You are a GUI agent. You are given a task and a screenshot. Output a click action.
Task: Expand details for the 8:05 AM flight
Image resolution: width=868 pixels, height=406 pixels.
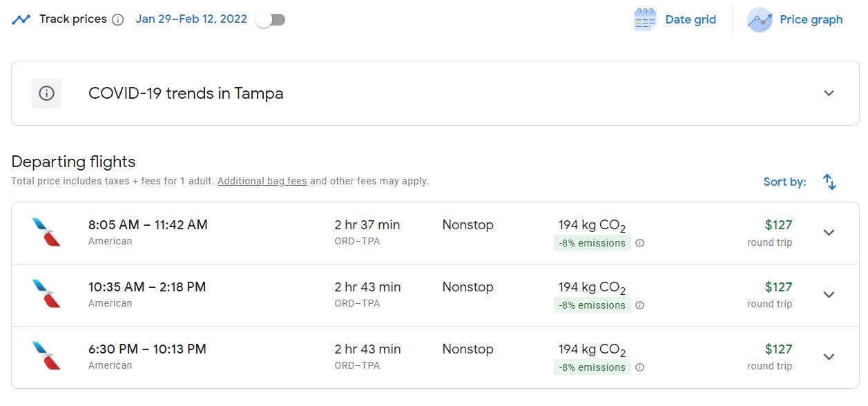tap(829, 233)
